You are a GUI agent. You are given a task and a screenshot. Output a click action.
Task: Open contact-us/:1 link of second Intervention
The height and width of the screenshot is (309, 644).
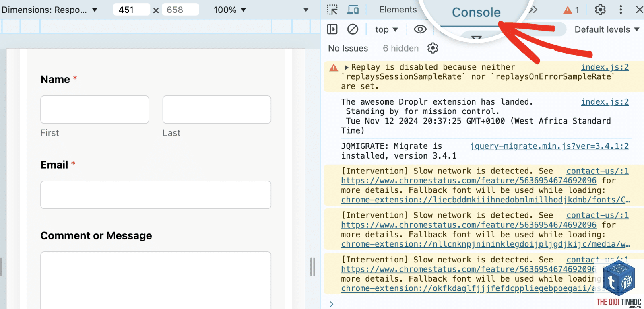(598, 215)
